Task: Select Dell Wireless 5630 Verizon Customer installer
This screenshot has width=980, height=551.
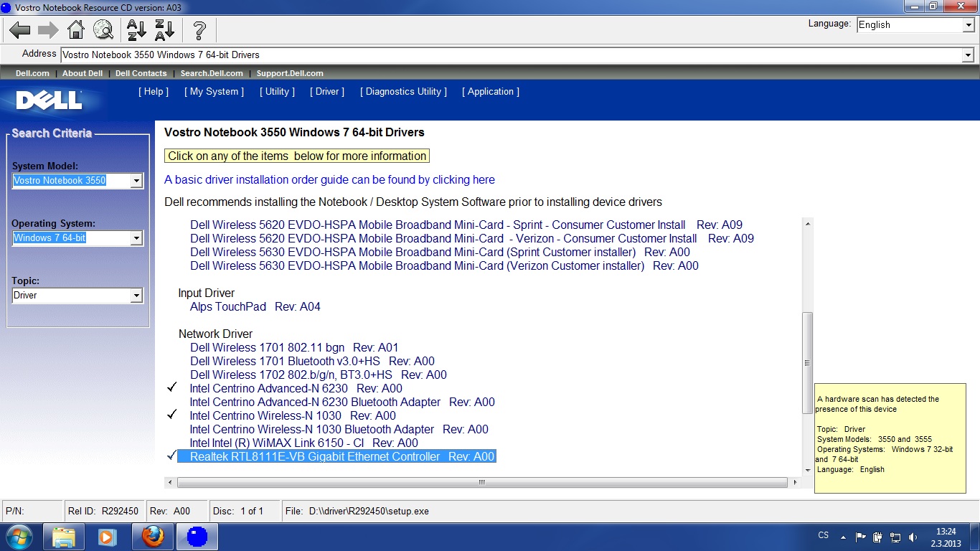Action: [444, 266]
